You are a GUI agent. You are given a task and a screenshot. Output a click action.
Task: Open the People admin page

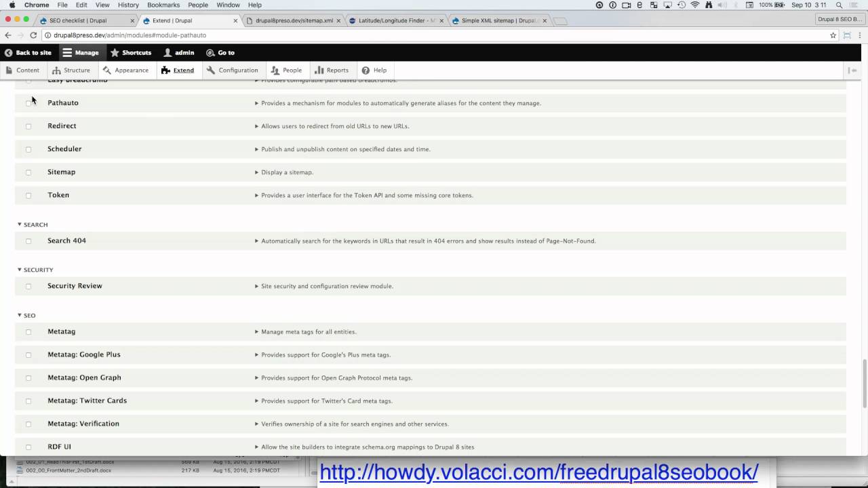pyautogui.click(x=286, y=70)
